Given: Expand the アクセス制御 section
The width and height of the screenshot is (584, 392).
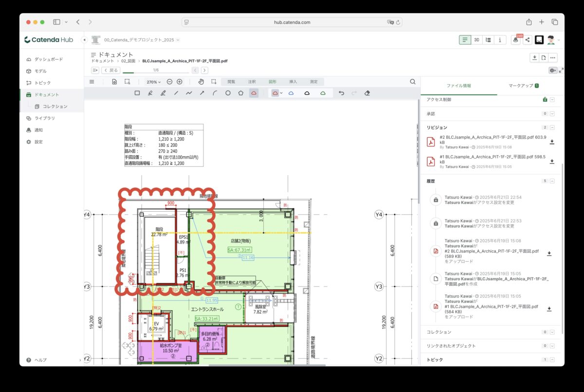Looking at the screenshot, I should click(552, 100).
